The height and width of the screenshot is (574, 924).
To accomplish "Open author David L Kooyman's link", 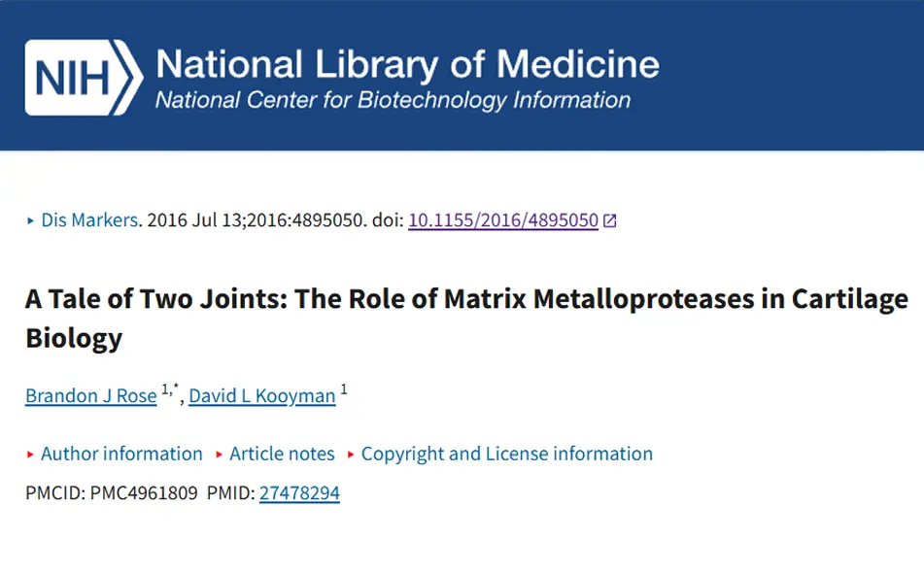I will 262,396.
